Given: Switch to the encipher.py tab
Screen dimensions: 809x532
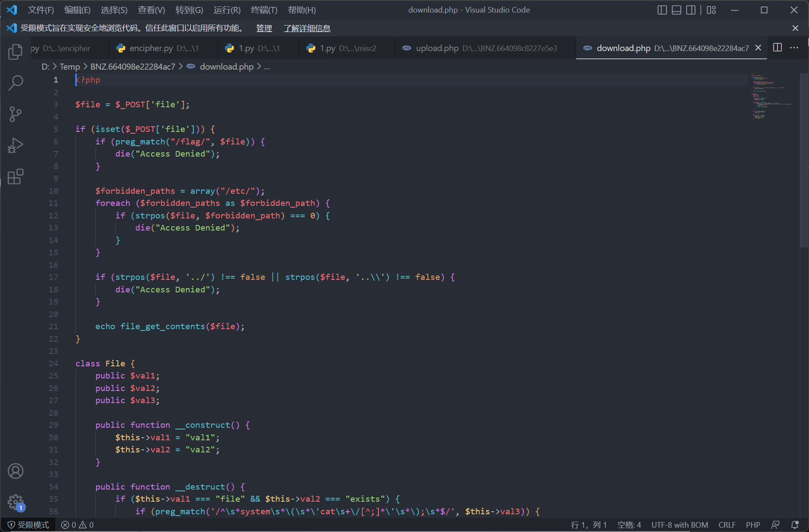Looking at the screenshot, I should [163, 48].
